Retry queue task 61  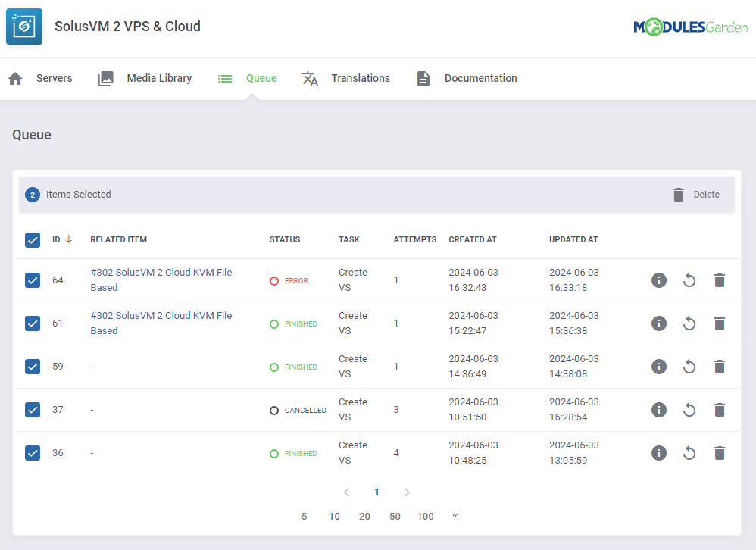click(689, 323)
